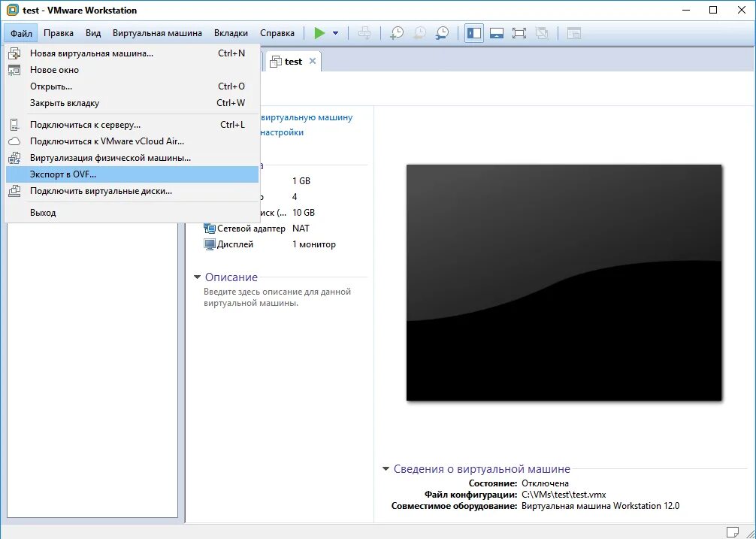Image resolution: width=756 pixels, height=539 pixels.
Task: Click the 1 GB memory value
Action: (301, 181)
